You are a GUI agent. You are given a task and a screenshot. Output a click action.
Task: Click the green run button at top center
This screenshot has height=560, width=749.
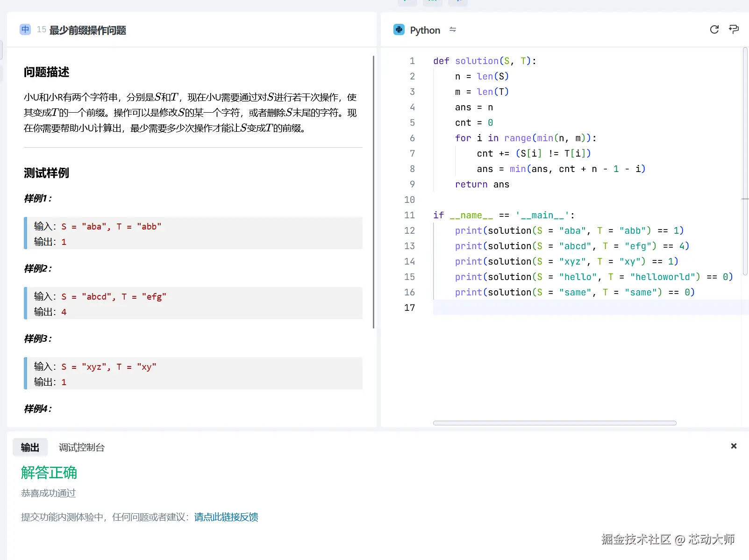point(407,1)
